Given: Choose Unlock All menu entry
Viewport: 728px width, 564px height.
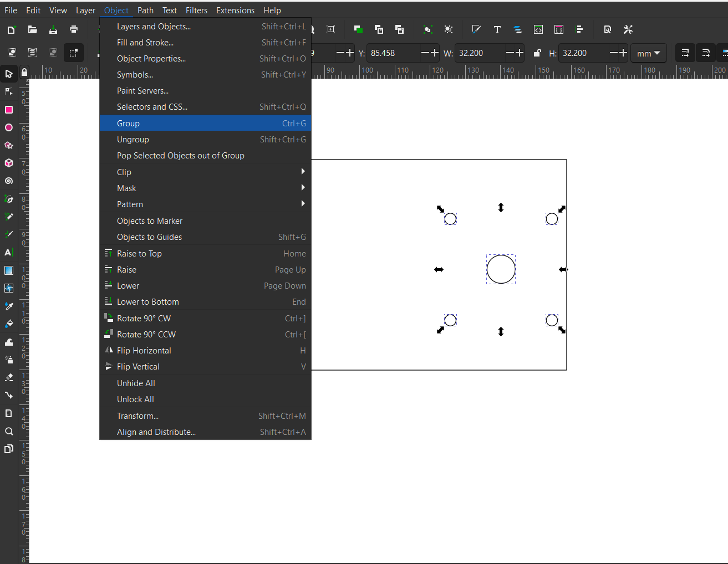Looking at the screenshot, I should coord(206,399).
